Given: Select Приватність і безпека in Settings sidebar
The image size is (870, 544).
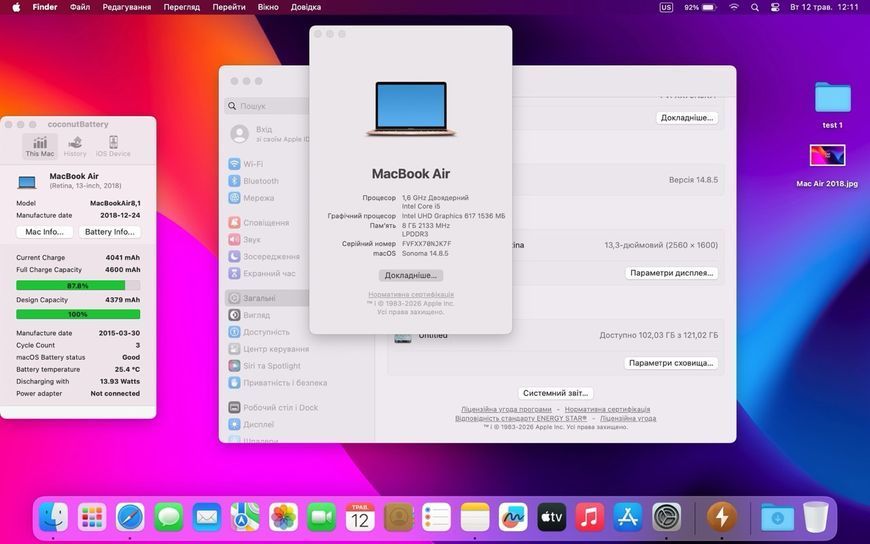Looking at the screenshot, I should (x=277, y=383).
